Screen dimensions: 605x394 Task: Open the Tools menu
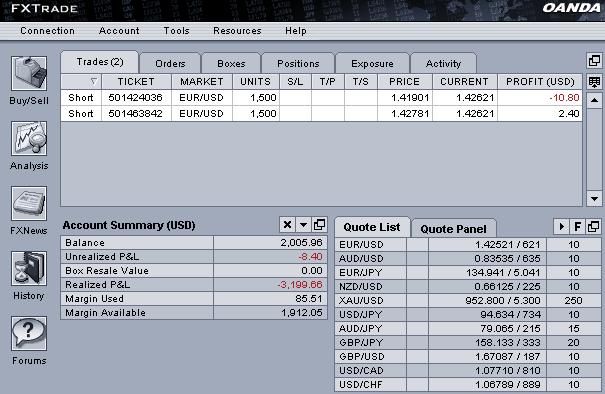176,31
